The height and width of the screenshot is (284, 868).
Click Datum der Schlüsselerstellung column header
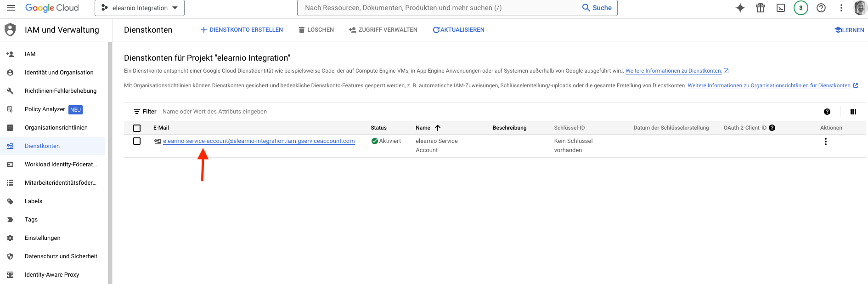coord(671,128)
